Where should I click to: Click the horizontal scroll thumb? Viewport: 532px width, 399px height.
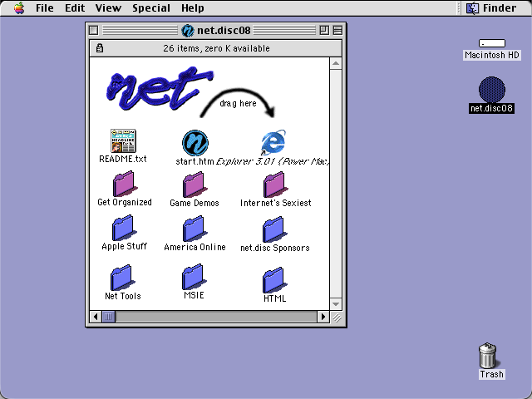(x=108, y=317)
